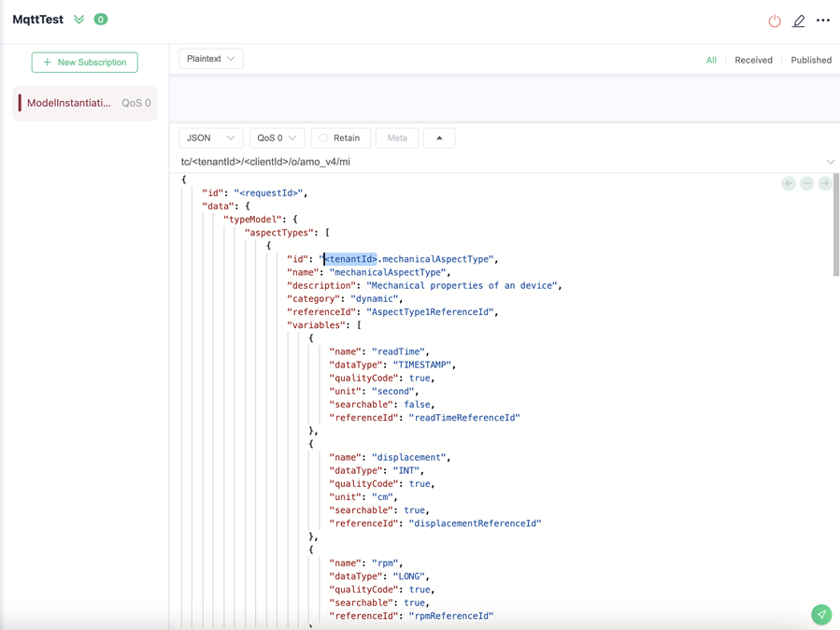
Task: Click the "second" unit value
Action: 395,391
